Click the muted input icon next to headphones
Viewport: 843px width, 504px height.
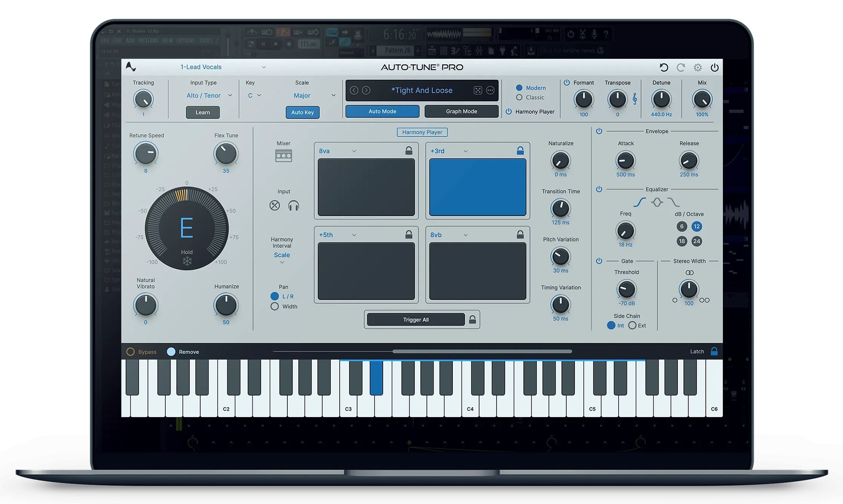click(275, 205)
